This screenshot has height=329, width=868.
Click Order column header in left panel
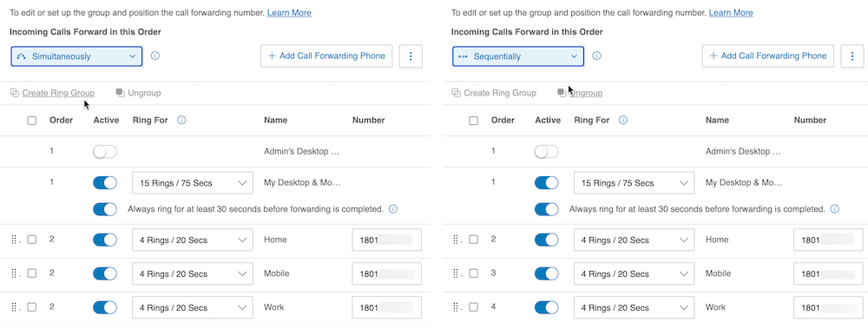tap(61, 120)
